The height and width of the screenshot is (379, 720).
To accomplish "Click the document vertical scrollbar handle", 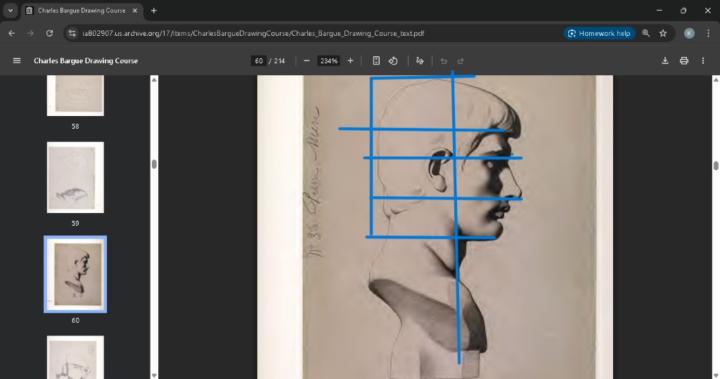I will [x=716, y=165].
